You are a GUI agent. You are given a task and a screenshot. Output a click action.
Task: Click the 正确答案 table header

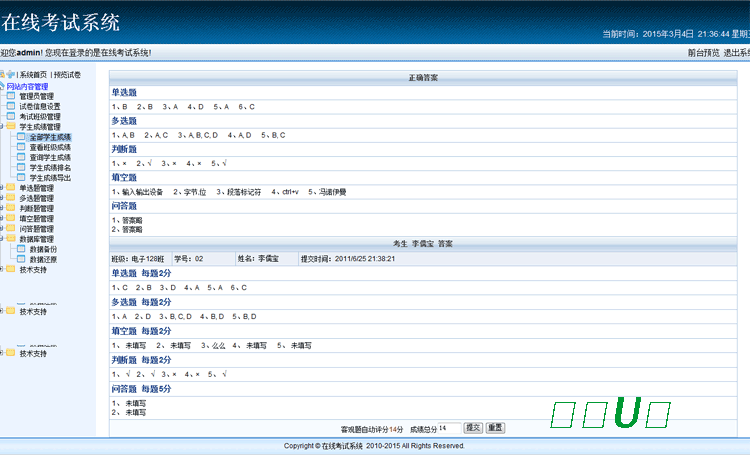click(x=423, y=78)
